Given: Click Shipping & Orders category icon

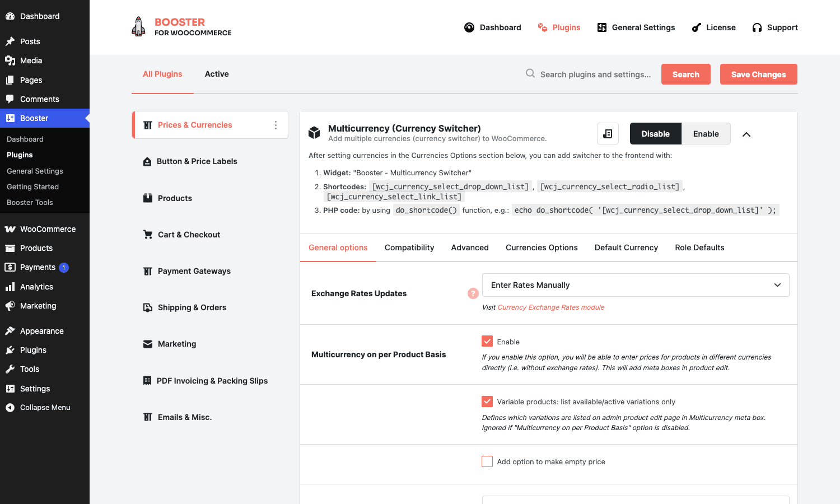Looking at the screenshot, I should (x=148, y=307).
